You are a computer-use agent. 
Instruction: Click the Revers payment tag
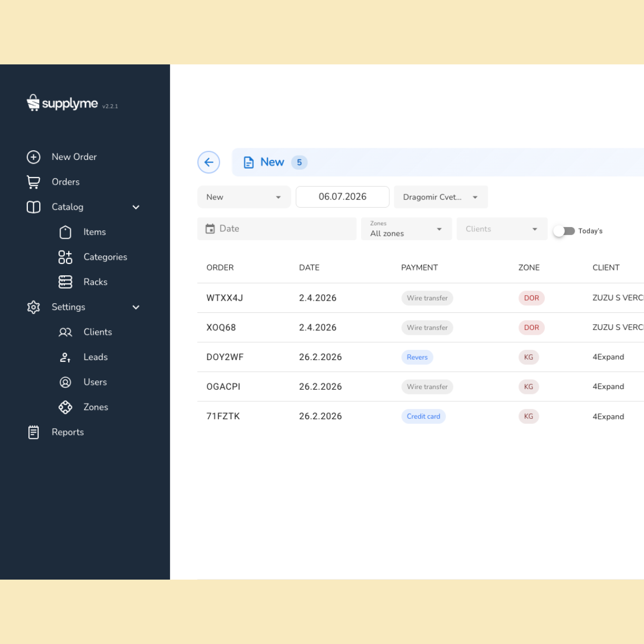[417, 357]
